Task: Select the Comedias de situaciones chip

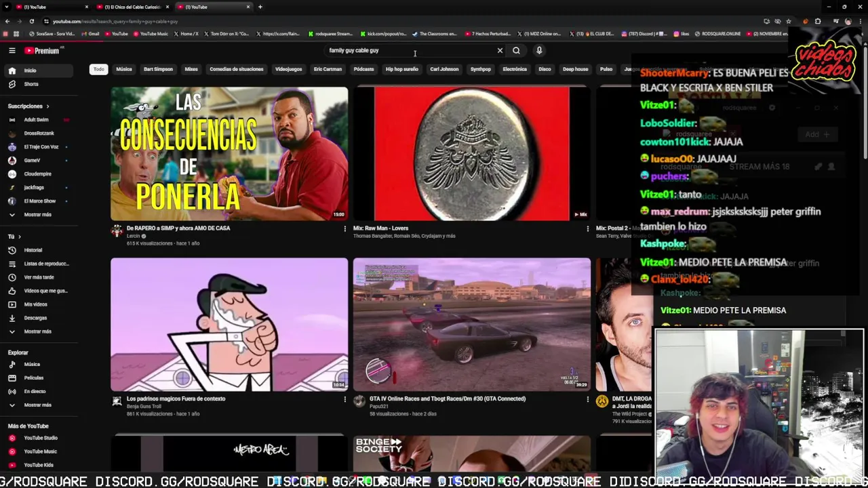Action: tap(237, 69)
